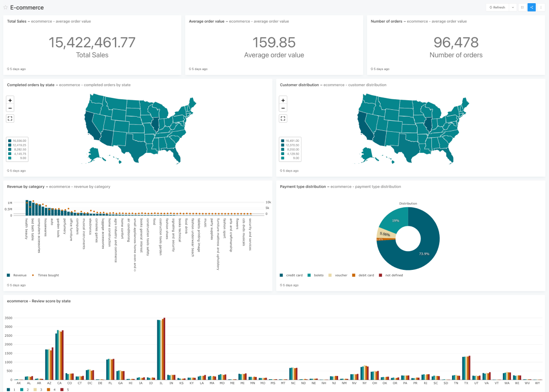
Task: Click the E-commerce dashboard title
Action: click(x=27, y=7)
